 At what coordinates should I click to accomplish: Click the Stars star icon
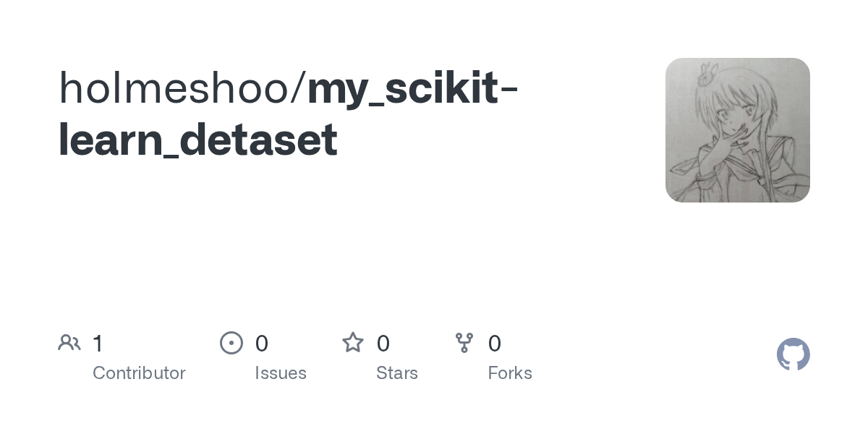(x=353, y=343)
